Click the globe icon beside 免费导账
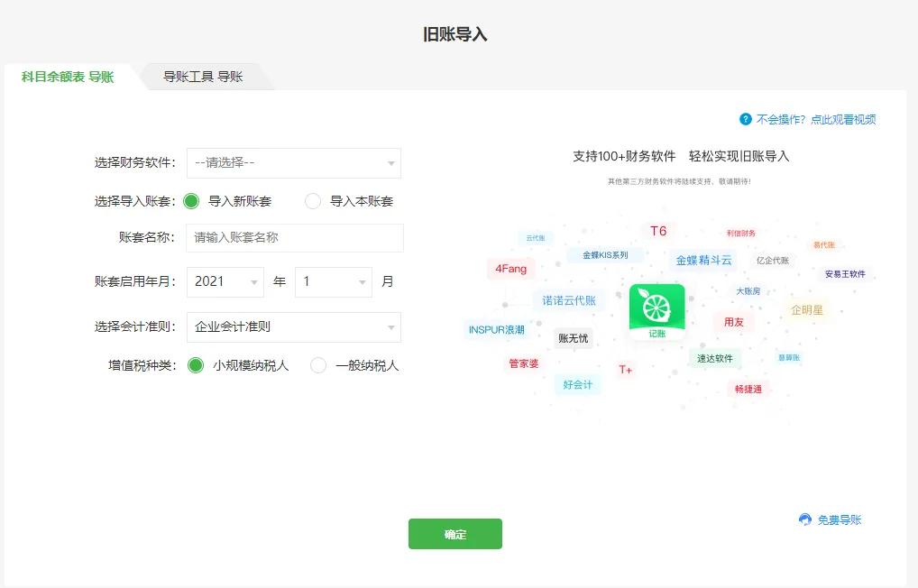This screenshot has height=588, width=918. coord(805,519)
